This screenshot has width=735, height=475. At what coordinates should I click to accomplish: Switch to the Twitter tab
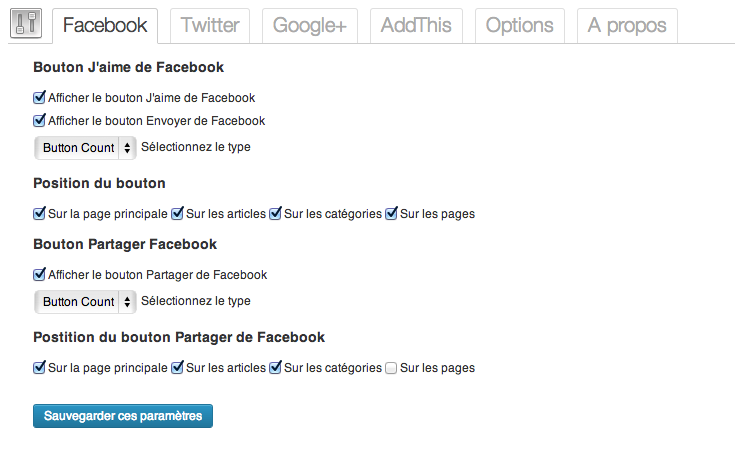[210, 26]
